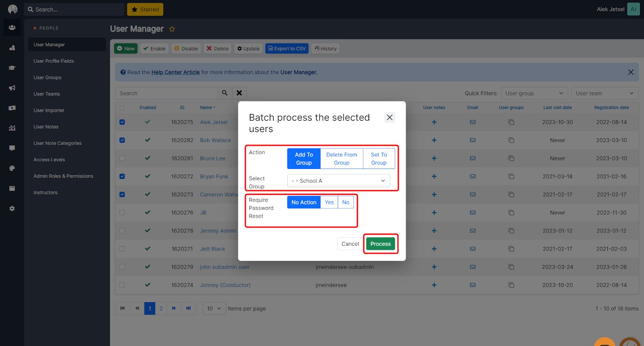Image resolution: width=644 pixels, height=346 pixels.
Task: Open the Alek Jetsel account avatar
Action: click(634, 9)
